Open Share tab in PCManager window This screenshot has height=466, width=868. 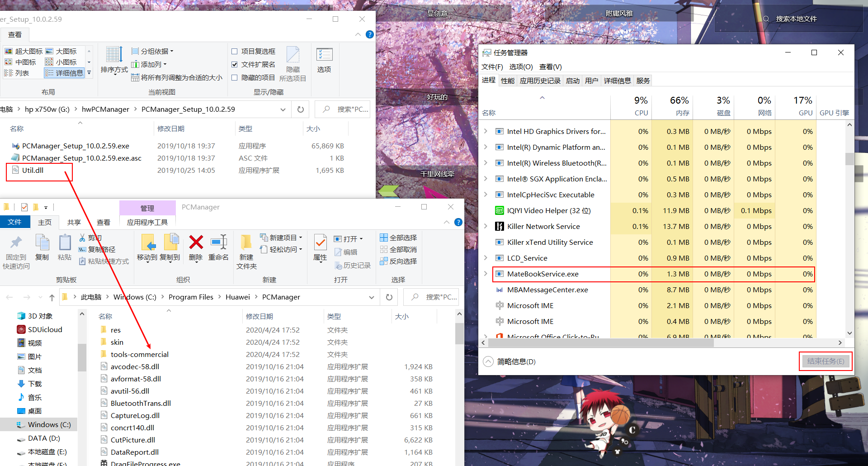74,222
